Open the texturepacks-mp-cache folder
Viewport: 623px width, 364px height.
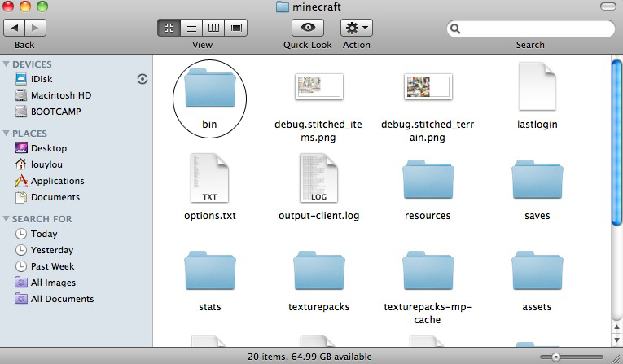coord(428,270)
